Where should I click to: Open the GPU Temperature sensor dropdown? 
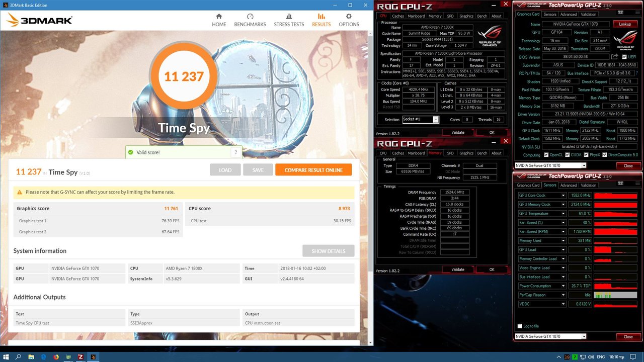point(563,213)
